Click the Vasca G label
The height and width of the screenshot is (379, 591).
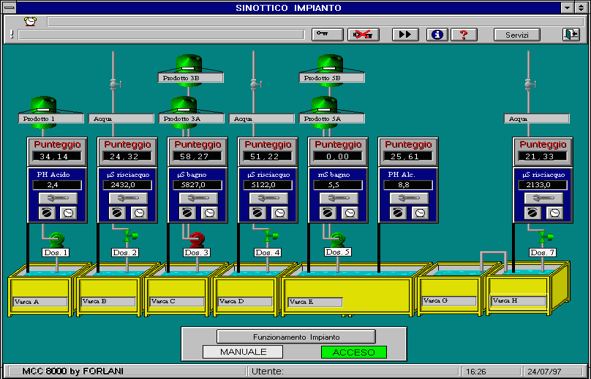(449, 301)
